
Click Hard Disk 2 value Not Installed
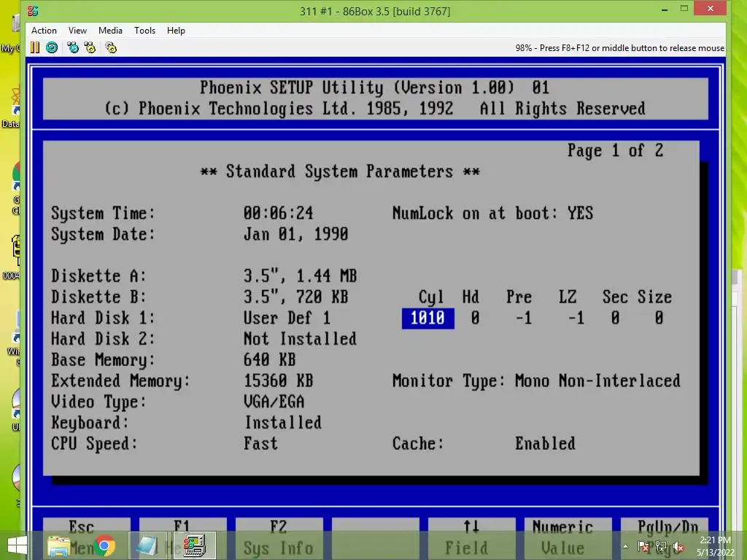click(300, 339)
